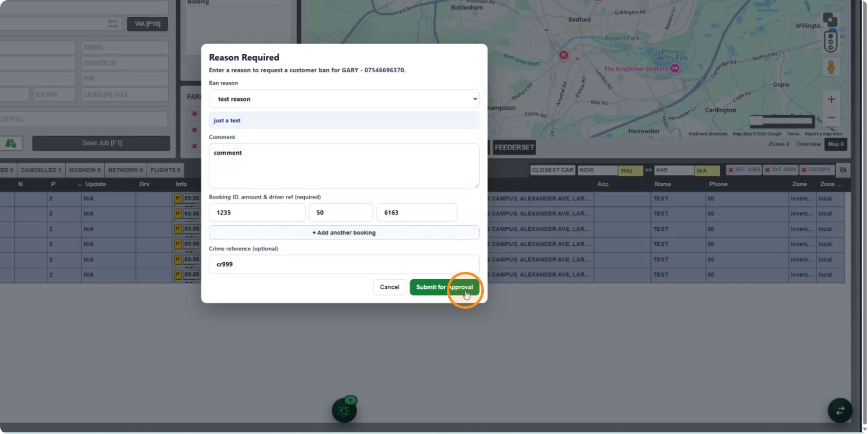Click the map layers overlap icon
The image size is (868, 434).
[830, 20]
